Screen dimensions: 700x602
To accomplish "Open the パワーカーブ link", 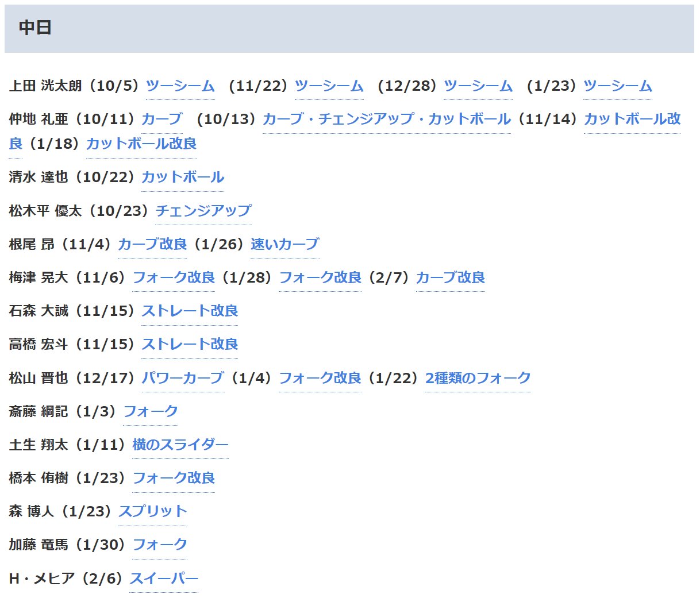I will [183, 378].
